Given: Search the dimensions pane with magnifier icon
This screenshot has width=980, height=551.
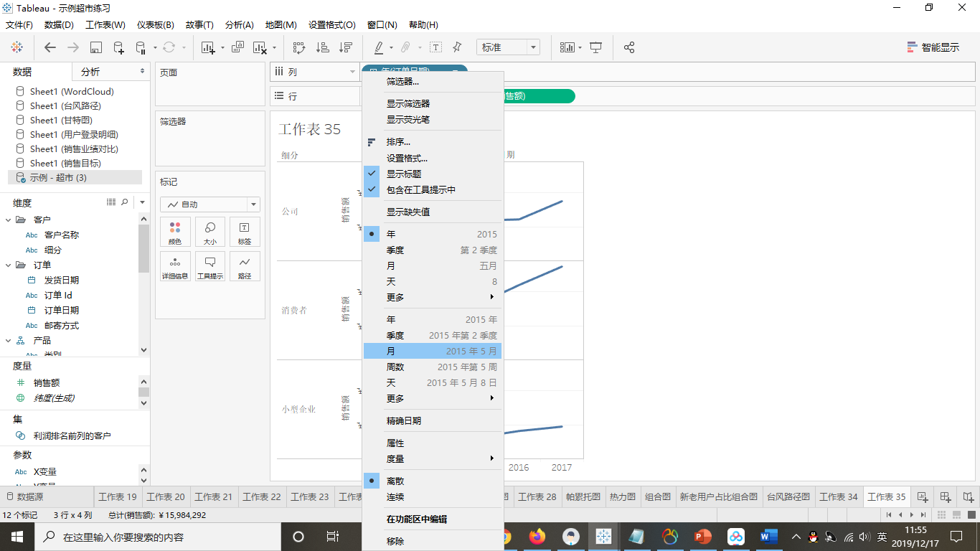Looking at the screenshot, I should click(x=125, y=202).
